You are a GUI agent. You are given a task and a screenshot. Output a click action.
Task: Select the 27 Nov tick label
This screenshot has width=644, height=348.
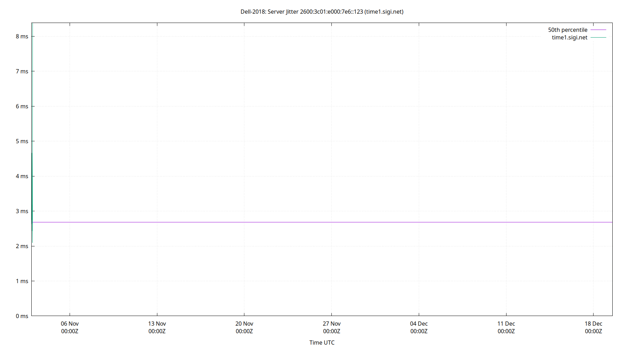pos(332,323)
